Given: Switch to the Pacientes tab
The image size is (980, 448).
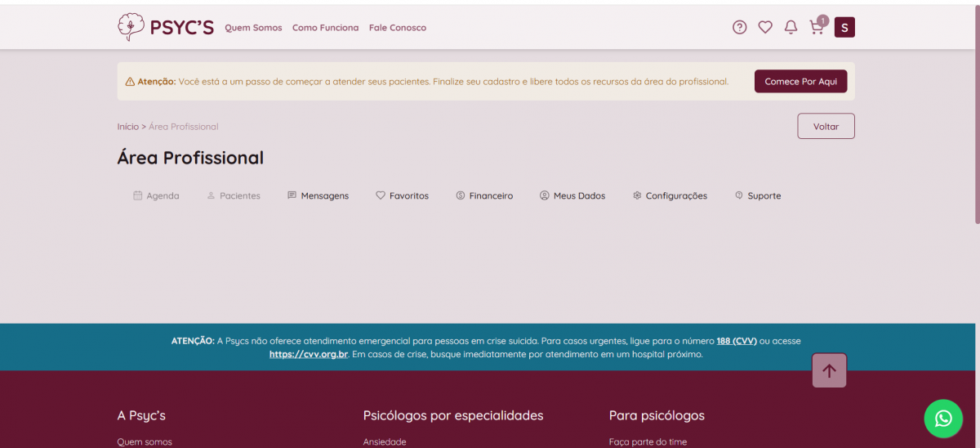Looking at the screenshot, I should click(234, 196).
